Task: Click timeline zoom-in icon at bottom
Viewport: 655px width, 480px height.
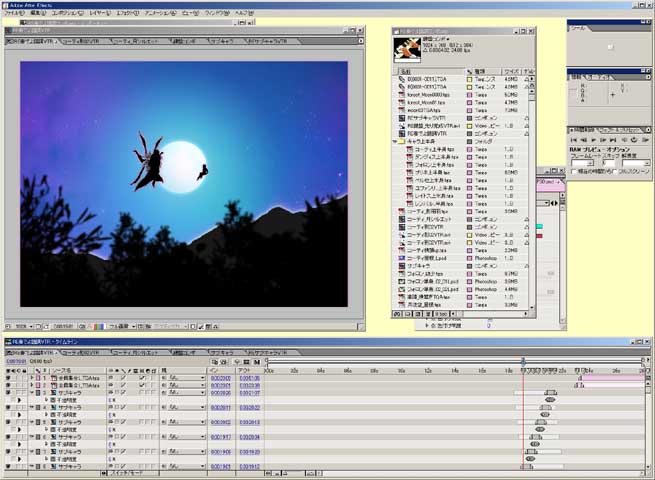Action: coord(311,473)
